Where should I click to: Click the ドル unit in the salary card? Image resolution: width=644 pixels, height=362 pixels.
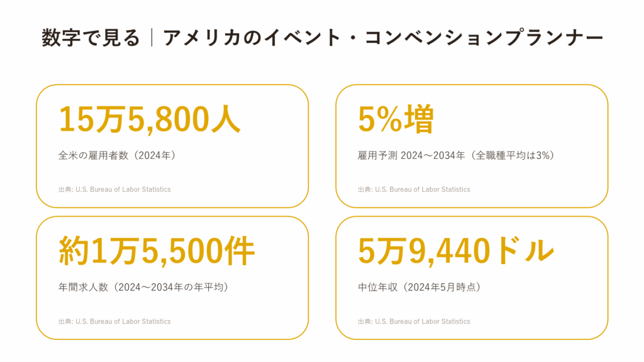(526, 251)
